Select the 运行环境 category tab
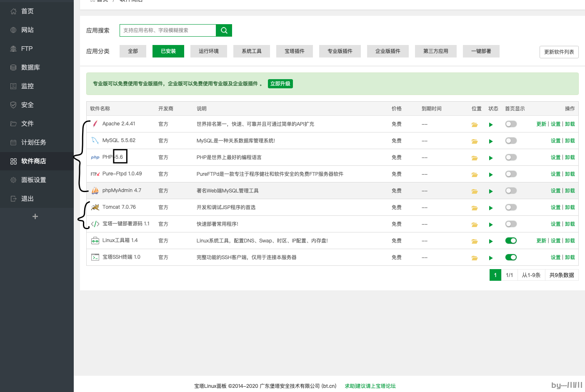Screen dimensions: 585x392 click(209, 51)
